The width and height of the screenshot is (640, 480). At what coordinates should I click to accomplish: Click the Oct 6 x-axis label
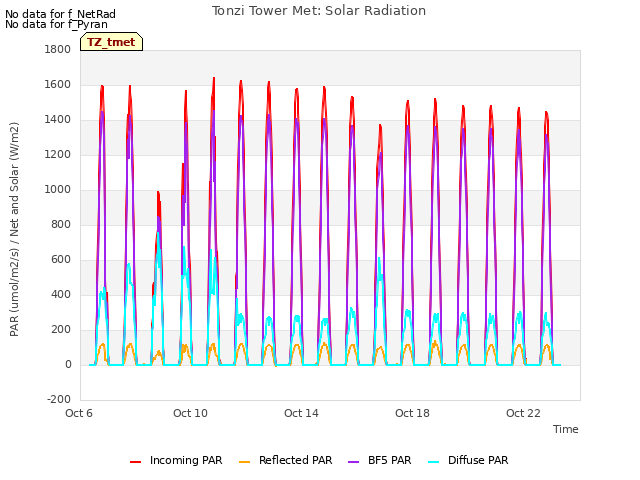pos(79,413)
